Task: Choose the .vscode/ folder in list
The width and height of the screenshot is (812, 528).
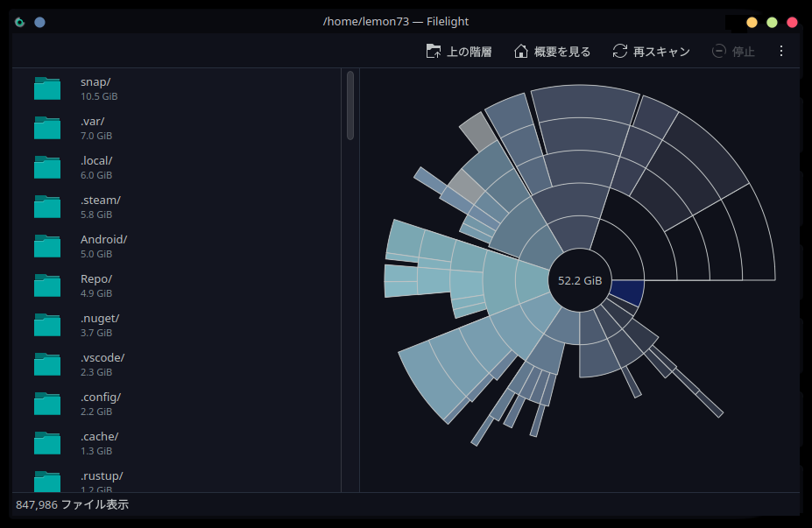Action: click(x=102, y=364)
